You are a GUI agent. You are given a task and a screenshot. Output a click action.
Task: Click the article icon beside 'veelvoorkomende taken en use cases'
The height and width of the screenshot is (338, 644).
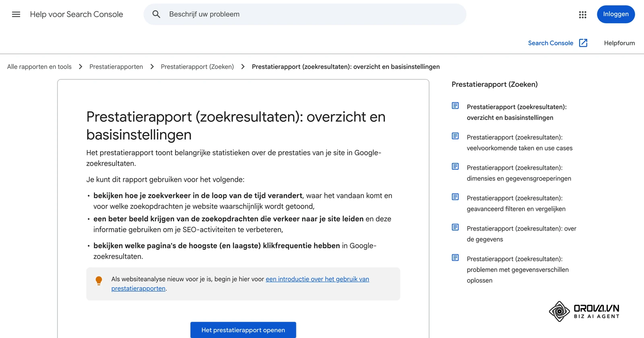(455, 136)
